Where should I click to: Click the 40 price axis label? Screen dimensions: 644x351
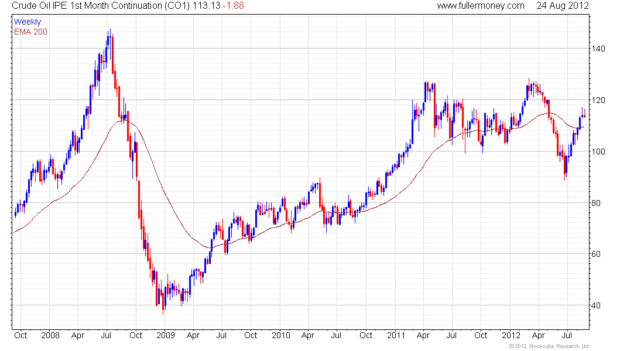[x=596, y=305]
